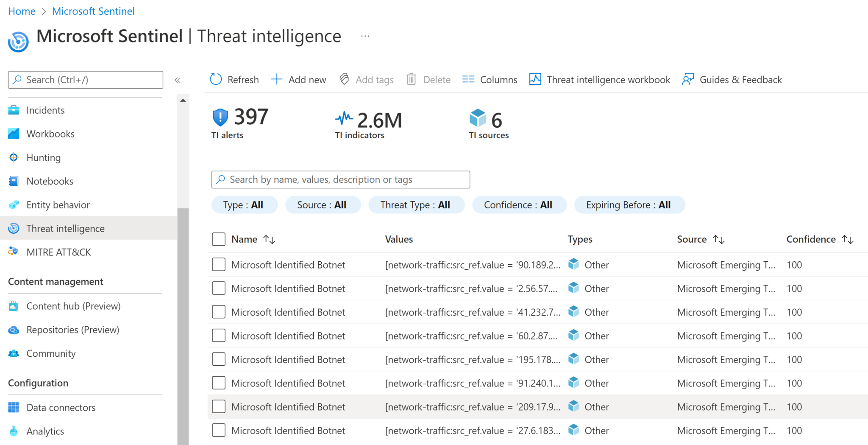Click the Data connectors icon
This screenshot has width=868, height=445.
point(14,407)
